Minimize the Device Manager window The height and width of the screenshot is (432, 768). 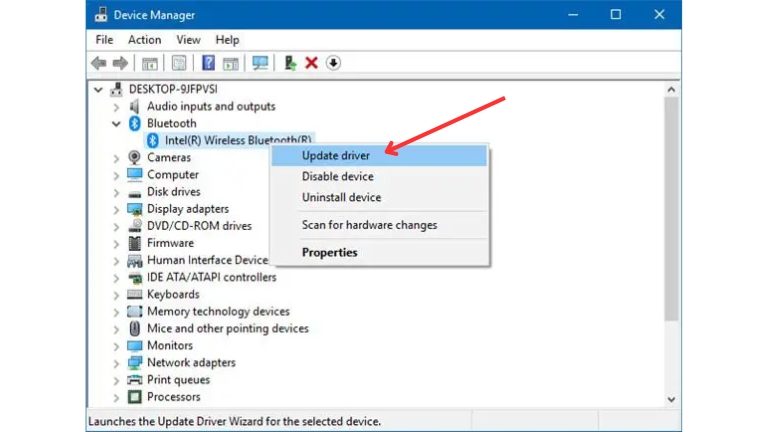(573, 15)
